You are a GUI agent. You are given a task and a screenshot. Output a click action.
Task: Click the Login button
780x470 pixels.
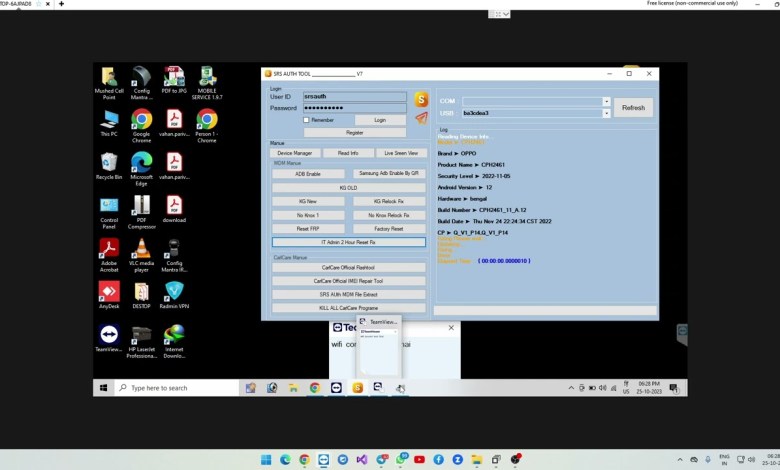coord(380,120)
